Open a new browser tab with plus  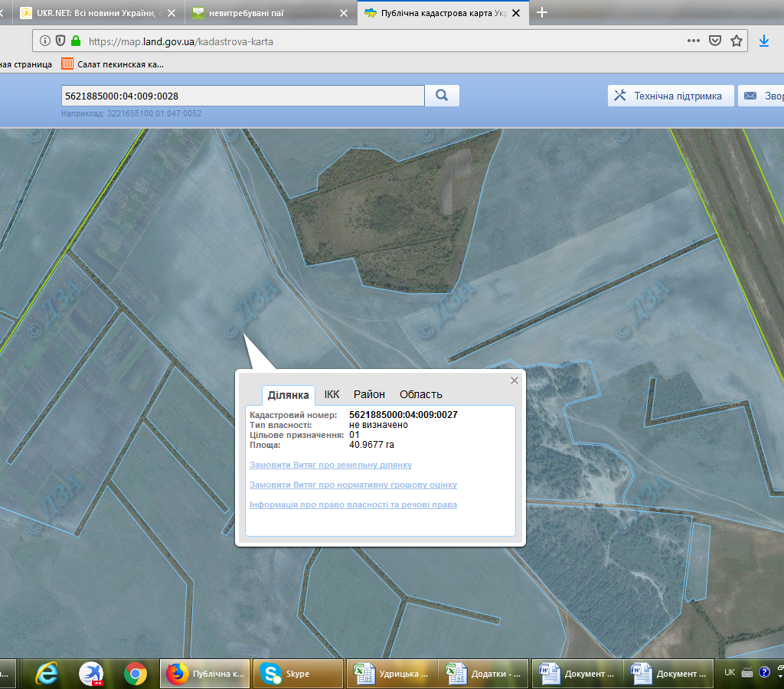pyautogui.click(x=542, y=12)
